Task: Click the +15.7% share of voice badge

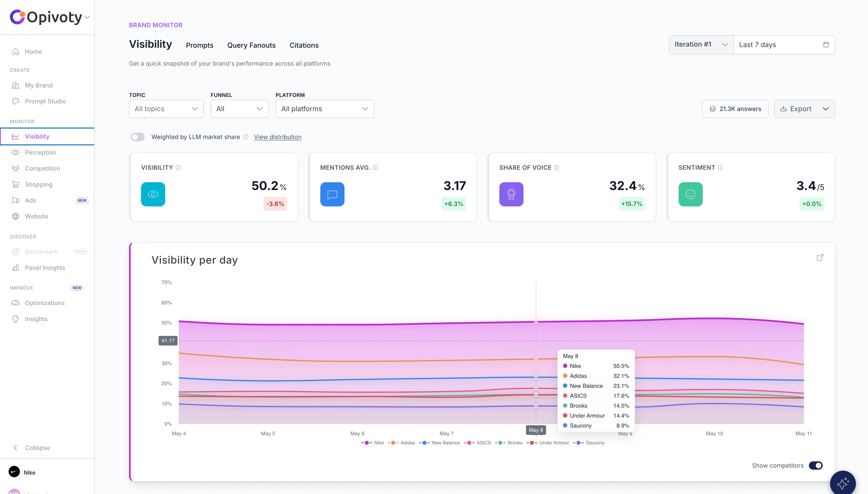Action: click(x=631, y=204)
